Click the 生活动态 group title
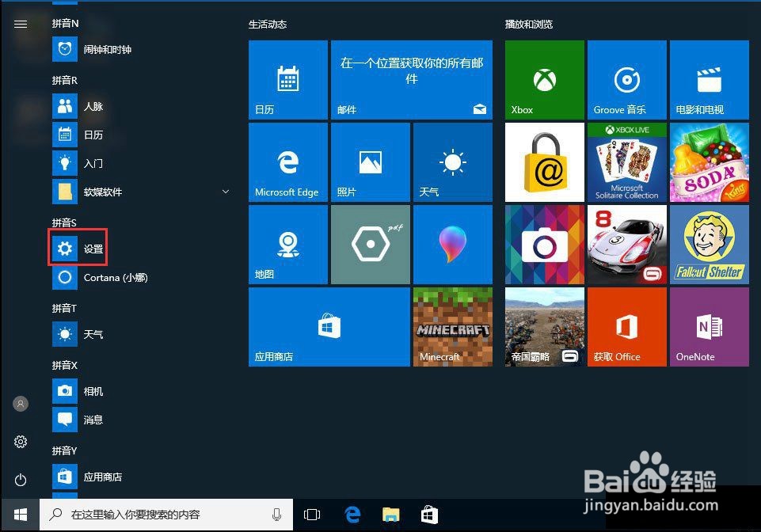761x532 pixels. 268,25
